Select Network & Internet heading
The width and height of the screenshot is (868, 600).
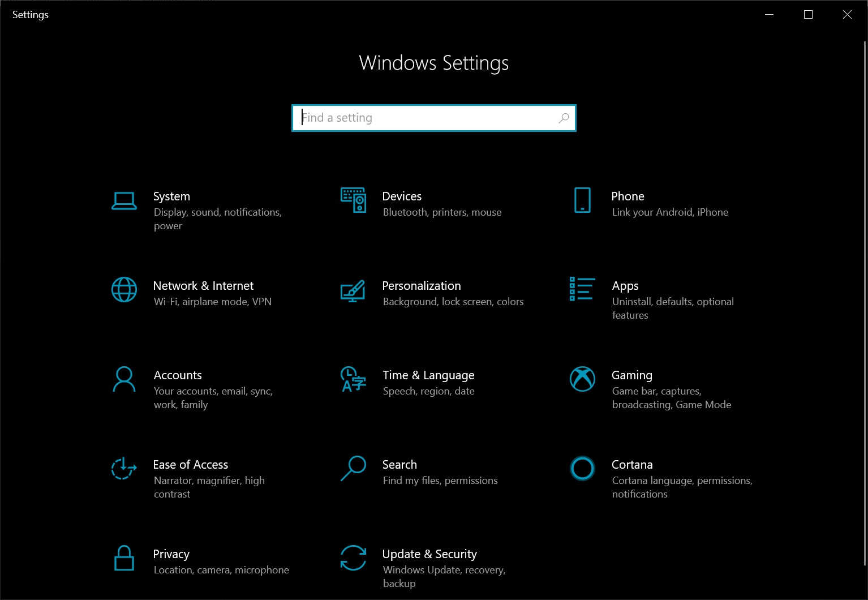click(x=203, y=286)
